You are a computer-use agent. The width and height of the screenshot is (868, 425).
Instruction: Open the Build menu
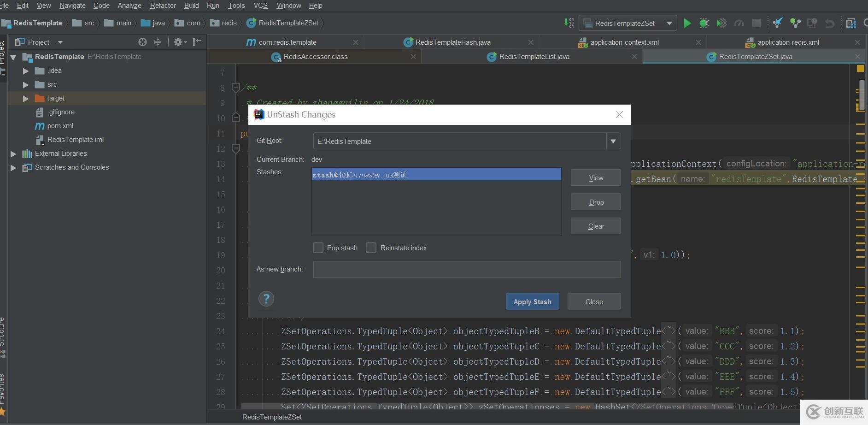[x=191, y=6]
